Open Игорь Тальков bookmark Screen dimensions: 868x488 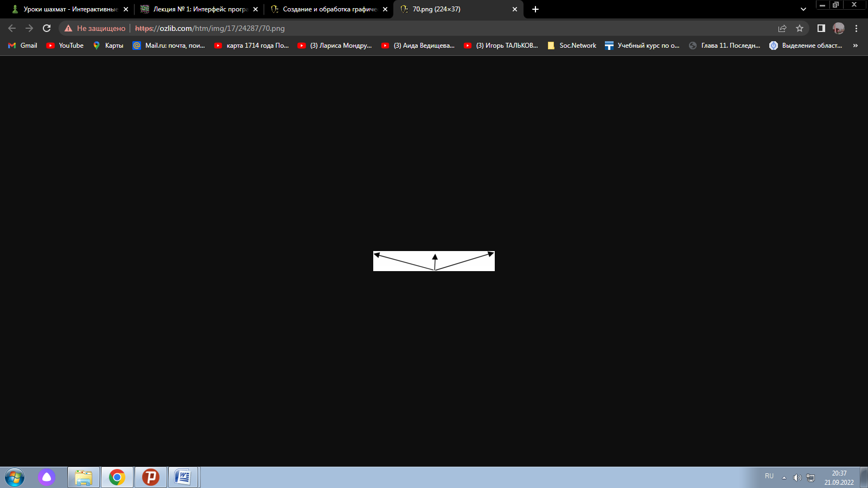point(501,46)
